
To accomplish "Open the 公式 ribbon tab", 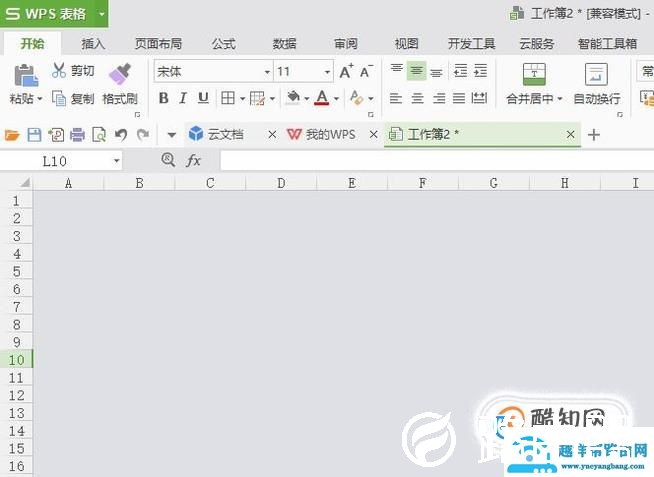I will click(224, 44).
